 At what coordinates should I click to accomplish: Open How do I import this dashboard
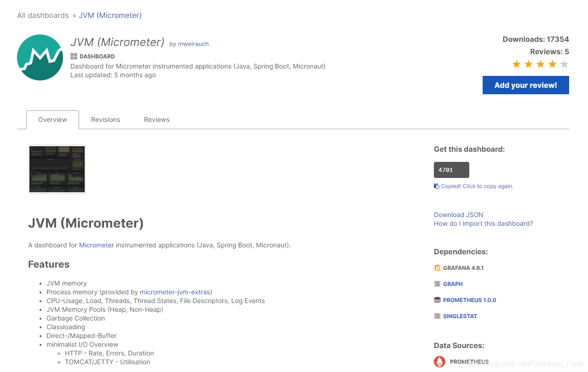point(484,223)
